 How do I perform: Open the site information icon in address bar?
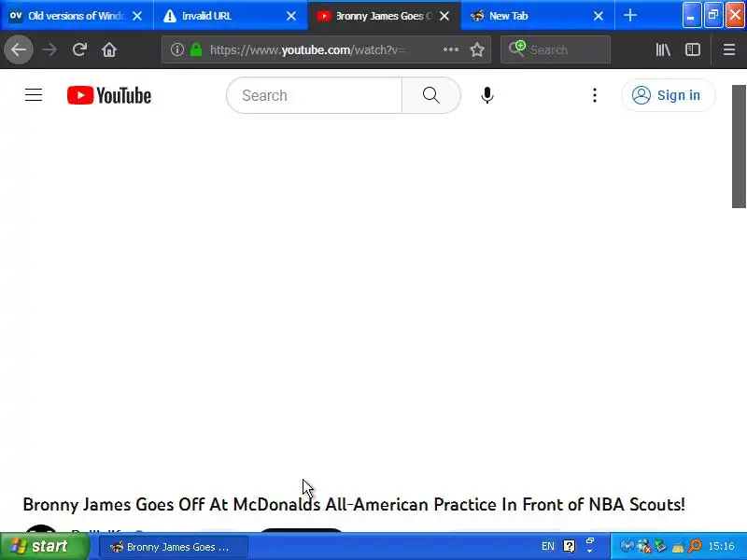[x=176, y=49]
